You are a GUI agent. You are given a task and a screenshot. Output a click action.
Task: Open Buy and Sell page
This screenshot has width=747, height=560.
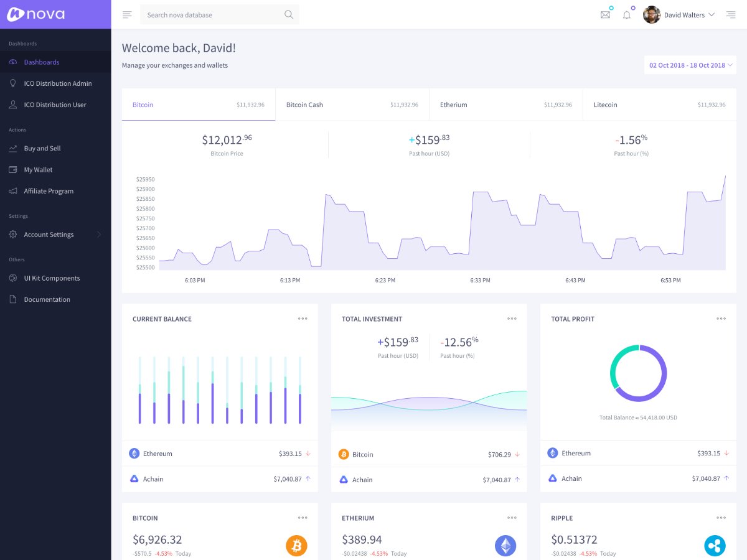tap(42, 148)
